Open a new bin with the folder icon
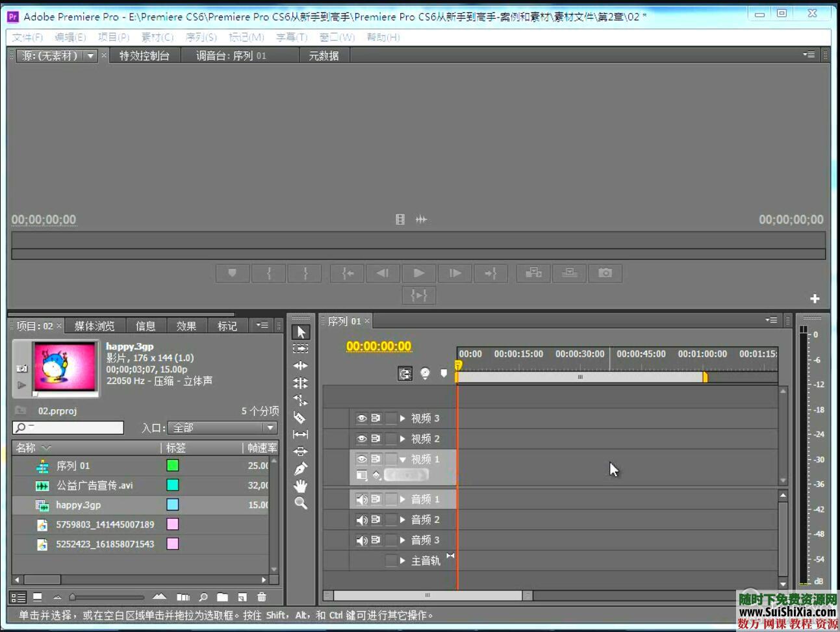The image size is (840, 632). click(222, 596)
